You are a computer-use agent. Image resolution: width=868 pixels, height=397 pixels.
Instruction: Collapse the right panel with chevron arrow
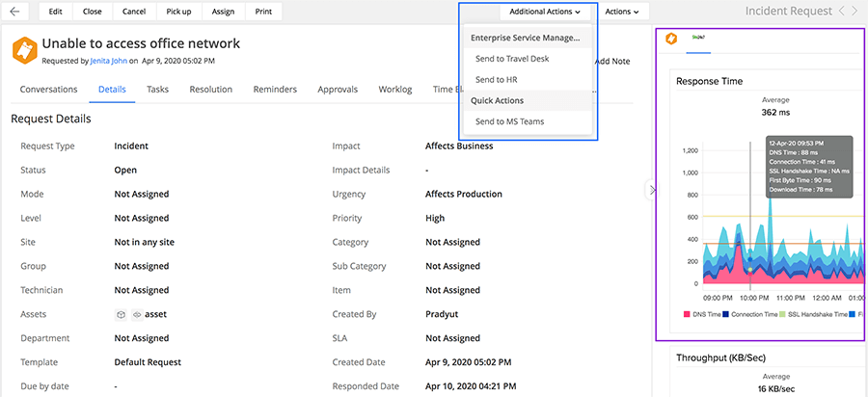tap(652, 190)
